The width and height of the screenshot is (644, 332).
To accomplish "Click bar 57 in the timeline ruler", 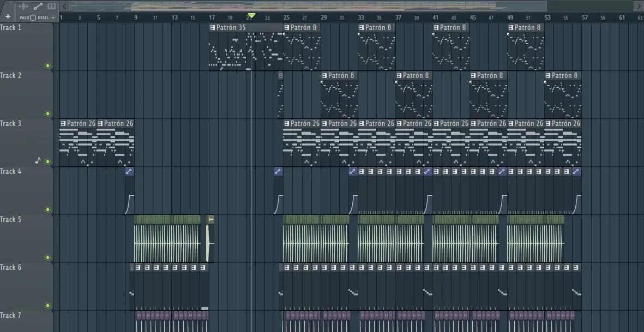I will tap(585, 17).
